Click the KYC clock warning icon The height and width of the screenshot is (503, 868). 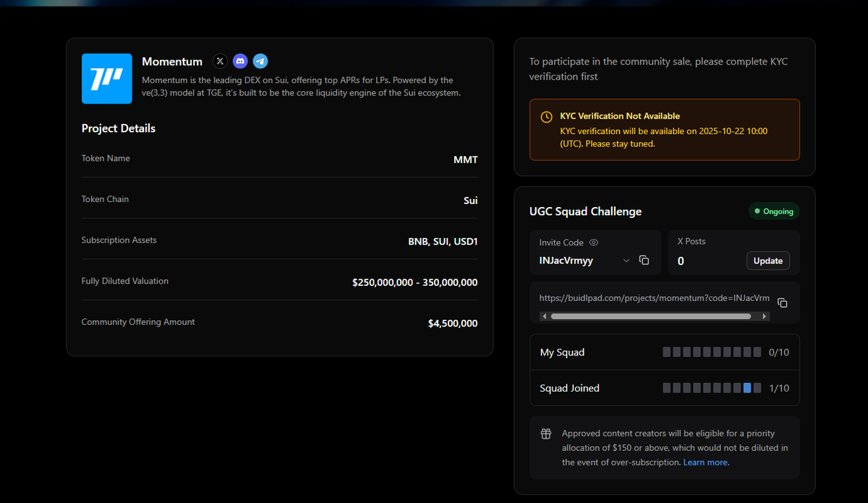[x=547, y=117]
